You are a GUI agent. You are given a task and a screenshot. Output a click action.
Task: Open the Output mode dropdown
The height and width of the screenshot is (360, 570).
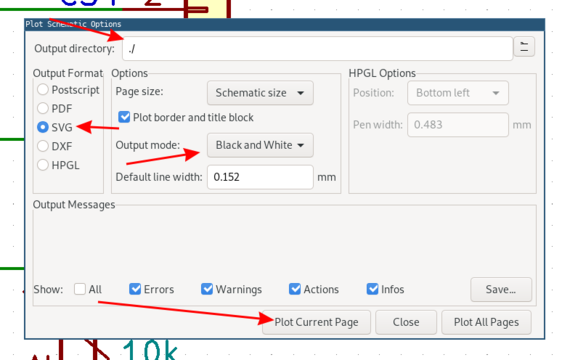[x=260, y=145]
